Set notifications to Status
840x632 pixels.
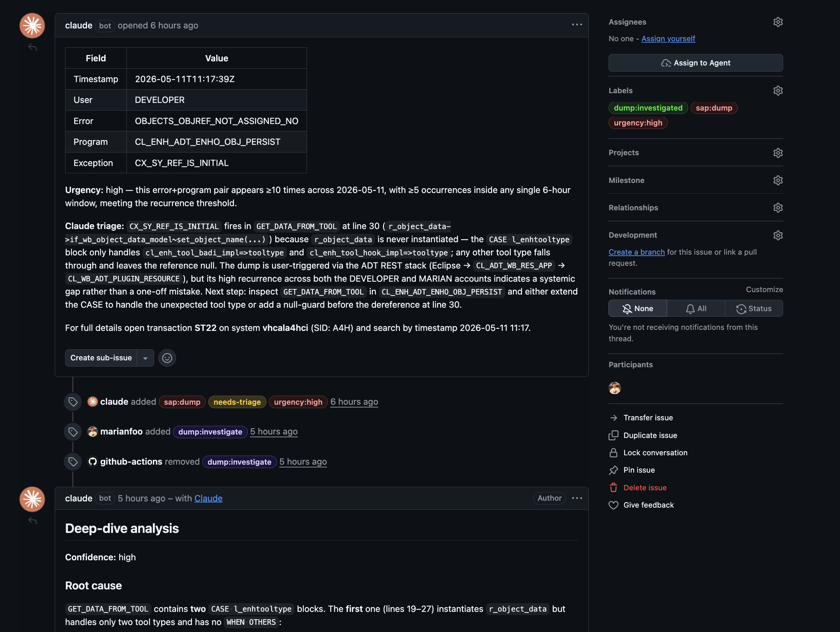754,308
